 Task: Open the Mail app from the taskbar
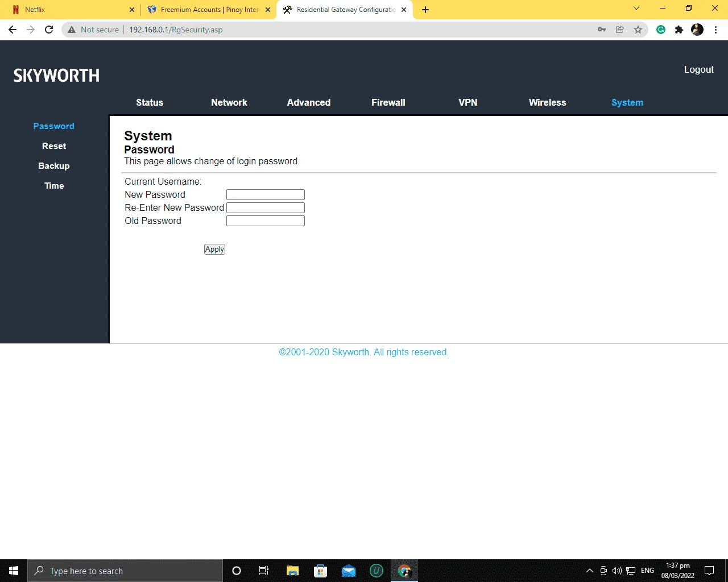tap(349, 571)
